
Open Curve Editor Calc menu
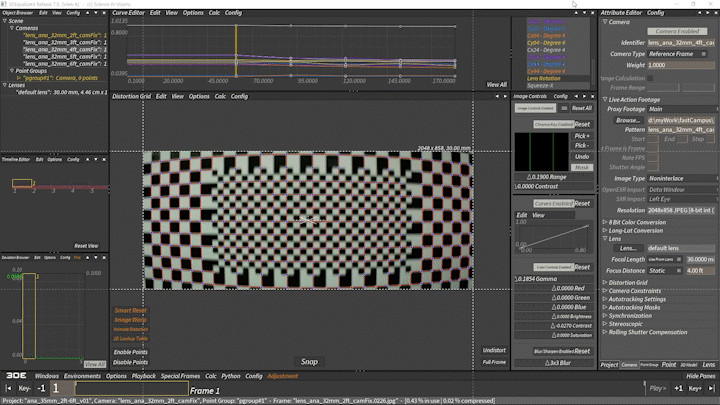pos(214,13)
